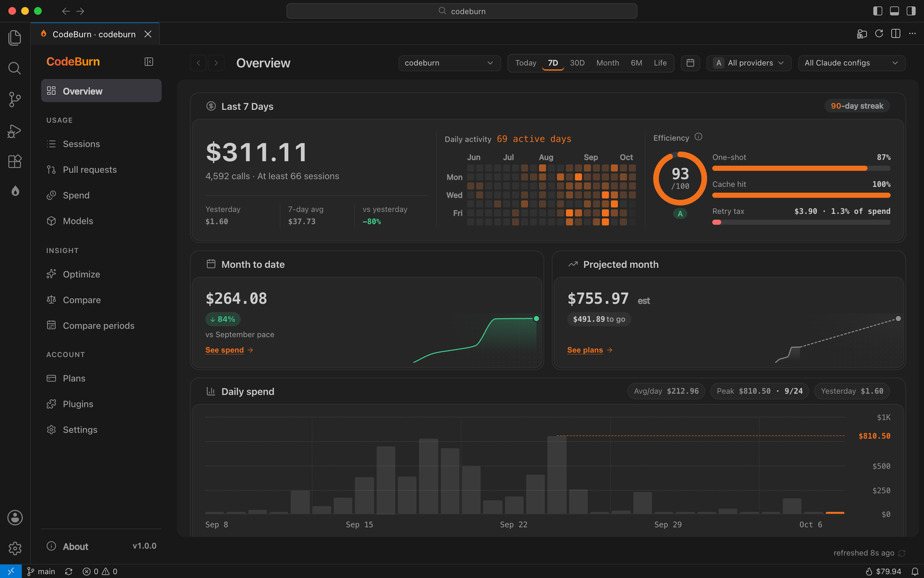Click the main branch in status bar
924x578 pixels.
coord(41,571)
